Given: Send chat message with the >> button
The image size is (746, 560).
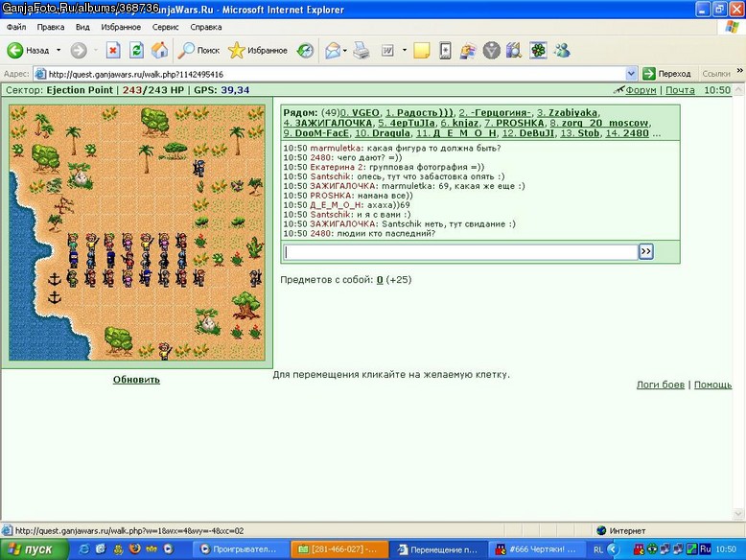Looking at the screenshot, I should 645,251.
